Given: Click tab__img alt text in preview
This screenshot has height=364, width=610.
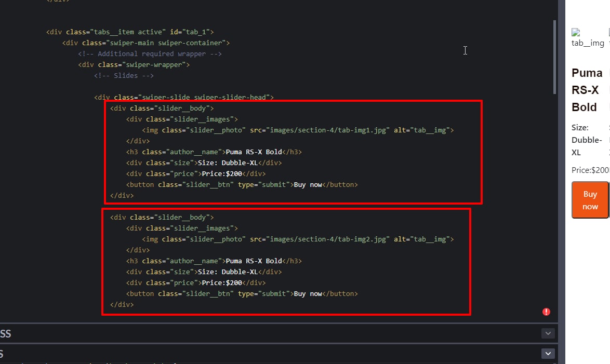Looking at the screenshot, I should coord(588,43).
